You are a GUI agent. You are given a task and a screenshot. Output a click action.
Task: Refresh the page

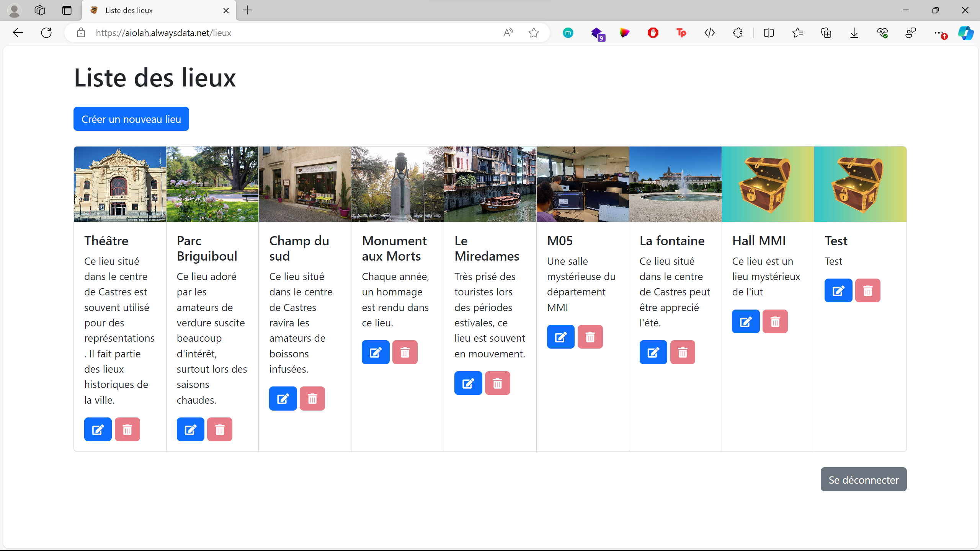tap(46, 33)
